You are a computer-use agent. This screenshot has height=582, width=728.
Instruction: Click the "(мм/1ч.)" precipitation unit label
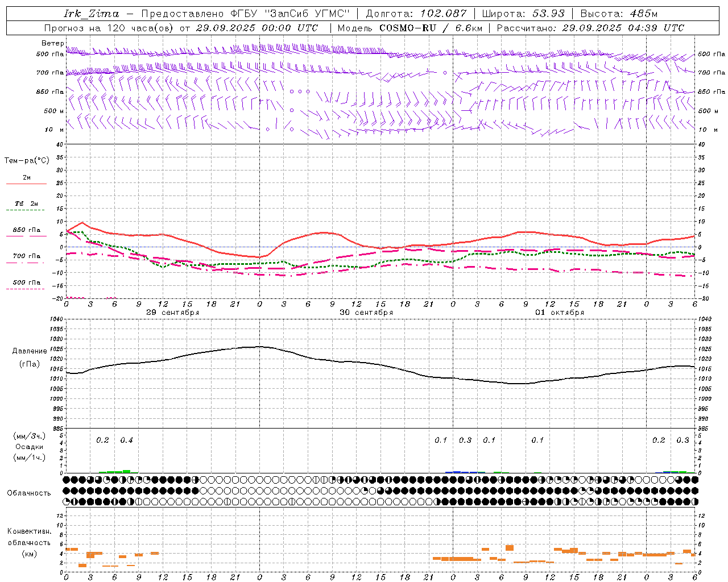click(30, 458)
